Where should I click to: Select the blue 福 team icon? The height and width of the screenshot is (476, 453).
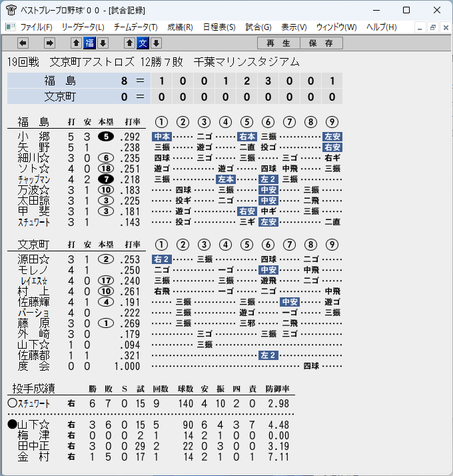tap(89, 43)
